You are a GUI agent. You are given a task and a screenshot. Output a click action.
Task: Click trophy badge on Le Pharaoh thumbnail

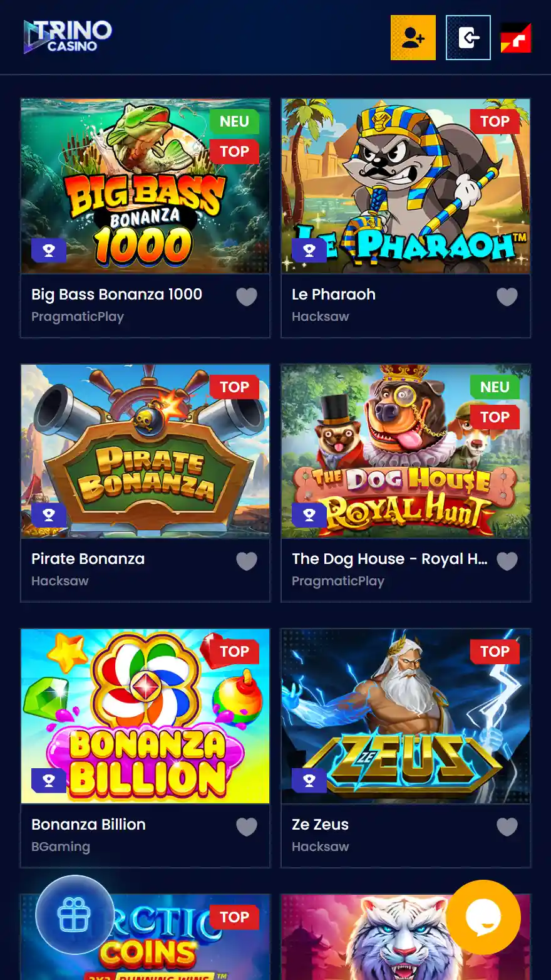[309, 250]
